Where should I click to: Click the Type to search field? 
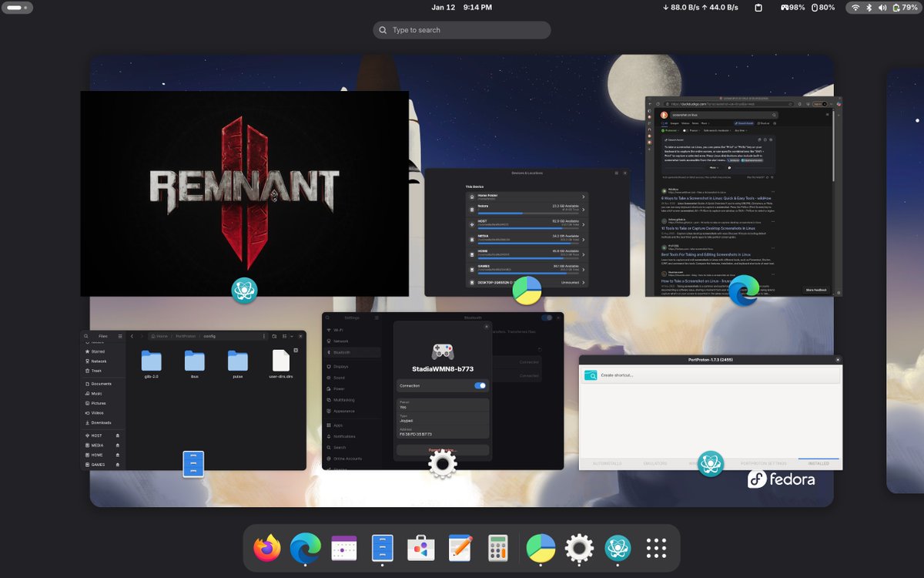click(462, 30)
